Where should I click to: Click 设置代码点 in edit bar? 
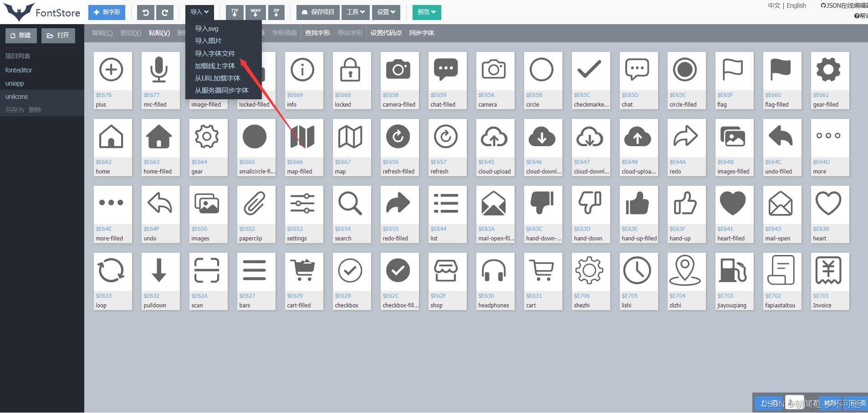tap(386, 33)
